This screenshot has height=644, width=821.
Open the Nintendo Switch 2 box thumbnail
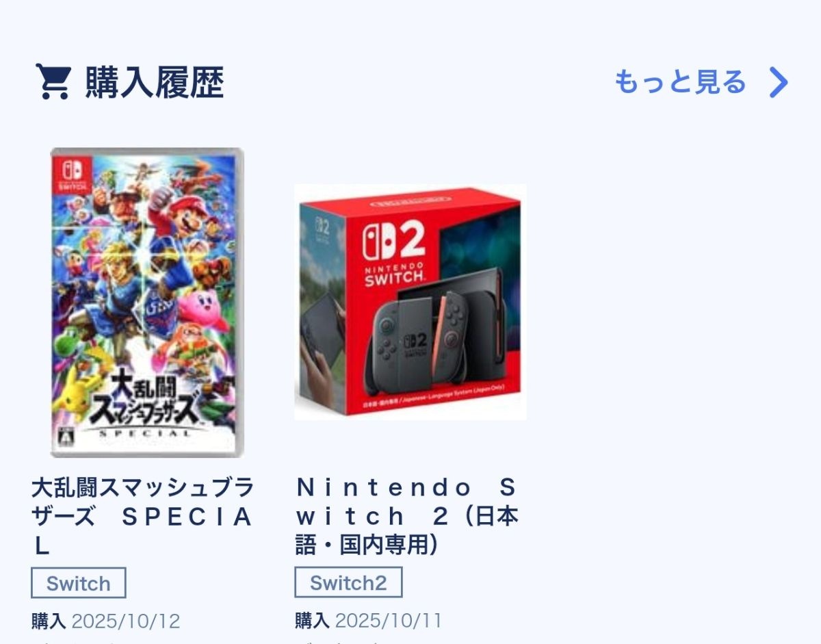[410, 302]
